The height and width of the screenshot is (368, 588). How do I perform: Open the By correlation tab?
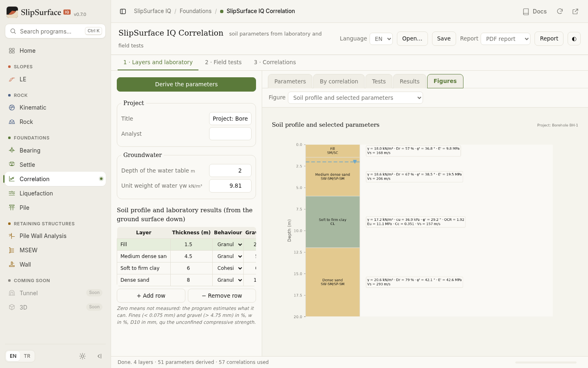[x=339, y=81]
